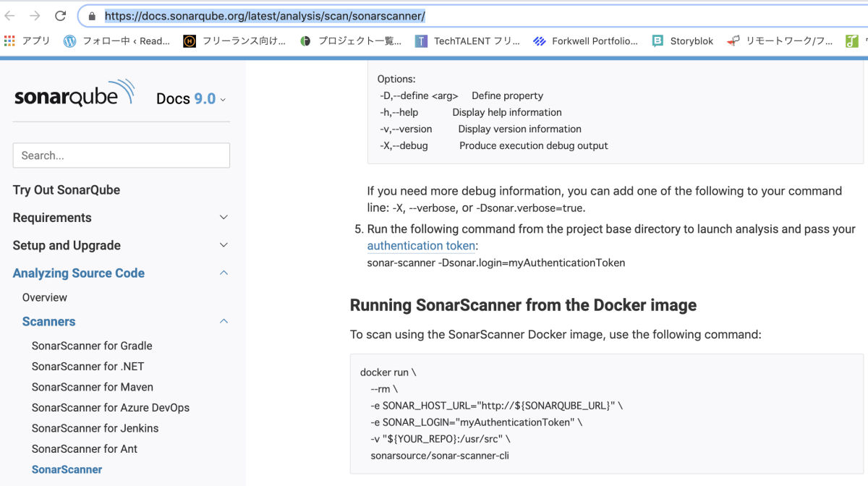Image resolution: width=868 pixels, height=486 pixels.
Task: Click the 'Options:' label in code block
Action: pos(396,79)
